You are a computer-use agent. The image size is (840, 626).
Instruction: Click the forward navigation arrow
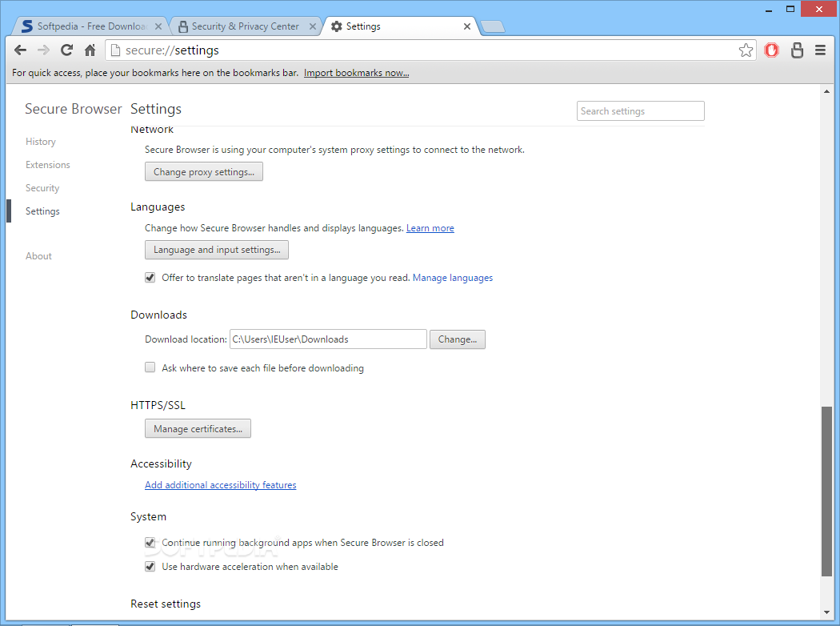pyautogui.click(x=43, y=50)
